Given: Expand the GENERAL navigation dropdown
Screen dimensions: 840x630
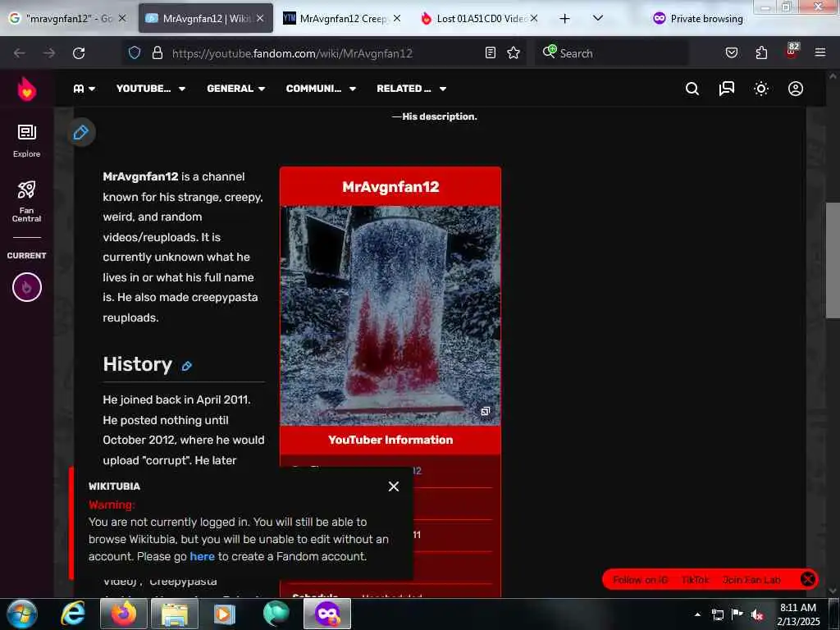Looking at the screenshot, I should [236, 89].
